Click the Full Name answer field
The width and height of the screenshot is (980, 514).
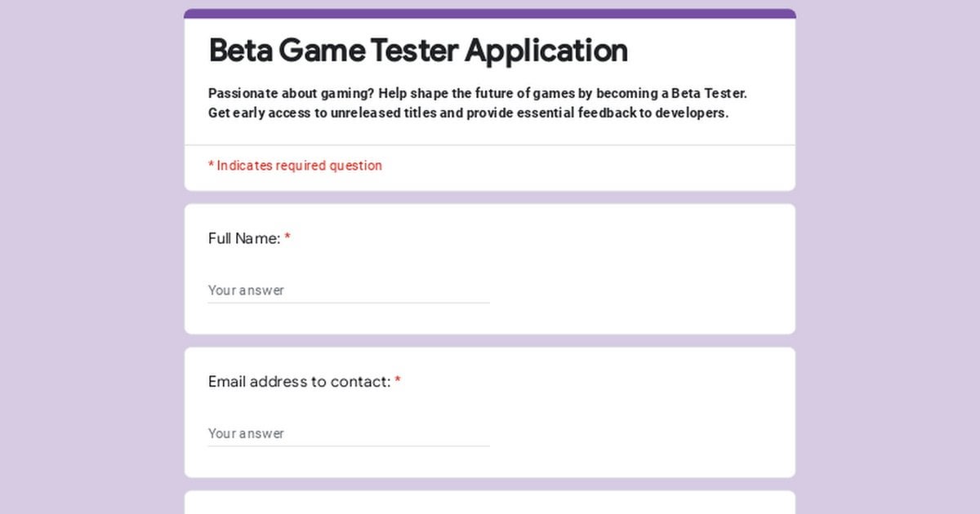coord(349,290)
